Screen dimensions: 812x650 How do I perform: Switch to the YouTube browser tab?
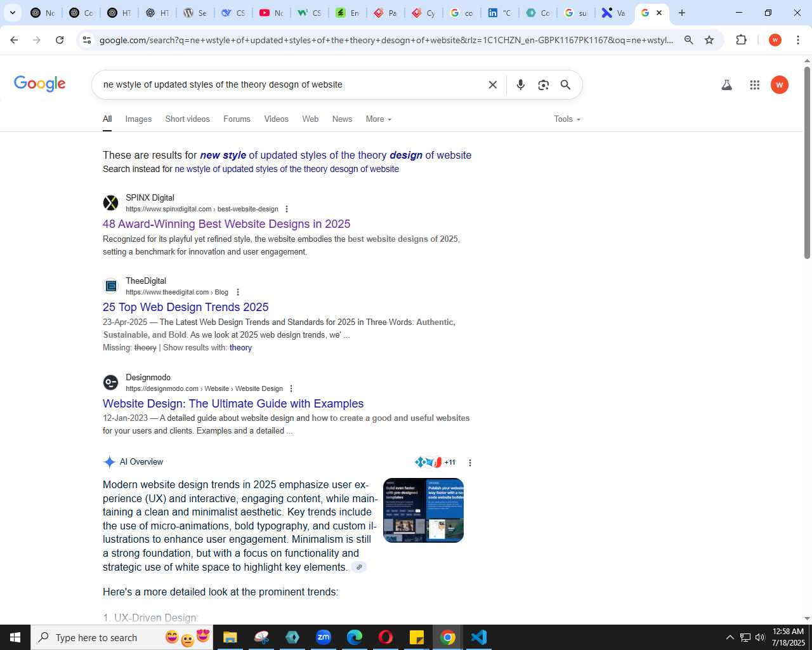272,13
